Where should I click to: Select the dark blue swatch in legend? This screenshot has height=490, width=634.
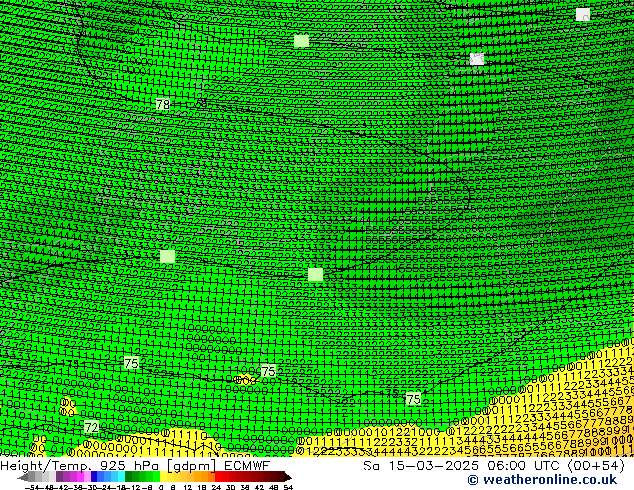pos(94,477)
